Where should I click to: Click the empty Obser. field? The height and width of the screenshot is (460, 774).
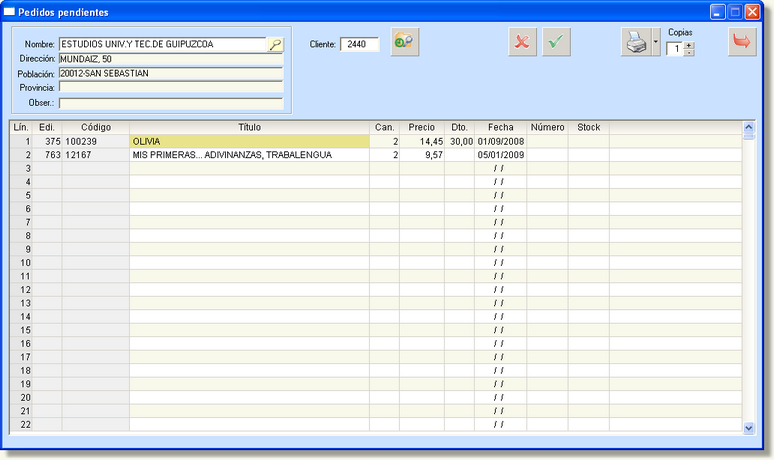(x=171, y=103)
